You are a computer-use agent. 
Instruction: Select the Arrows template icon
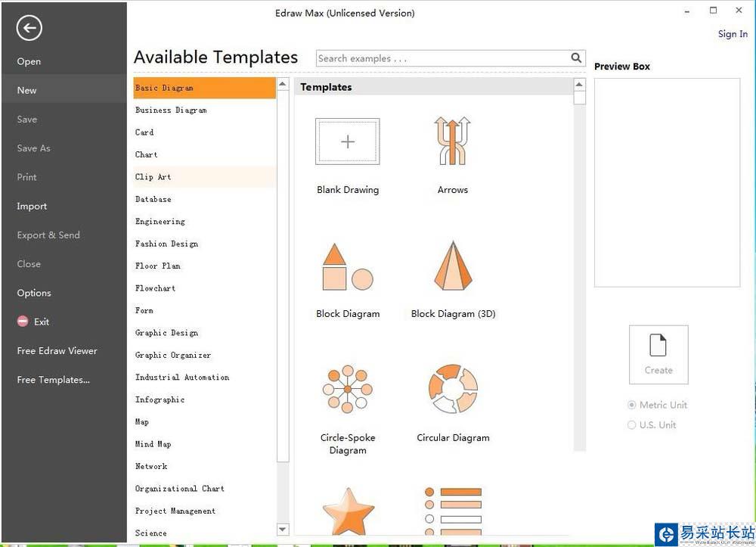[452, 141]
